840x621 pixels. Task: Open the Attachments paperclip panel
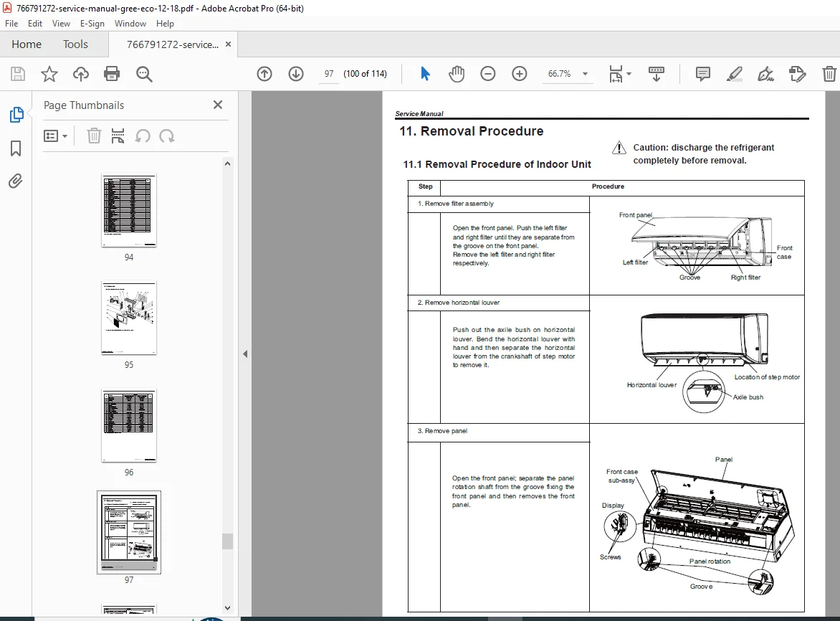click(16, 181)
